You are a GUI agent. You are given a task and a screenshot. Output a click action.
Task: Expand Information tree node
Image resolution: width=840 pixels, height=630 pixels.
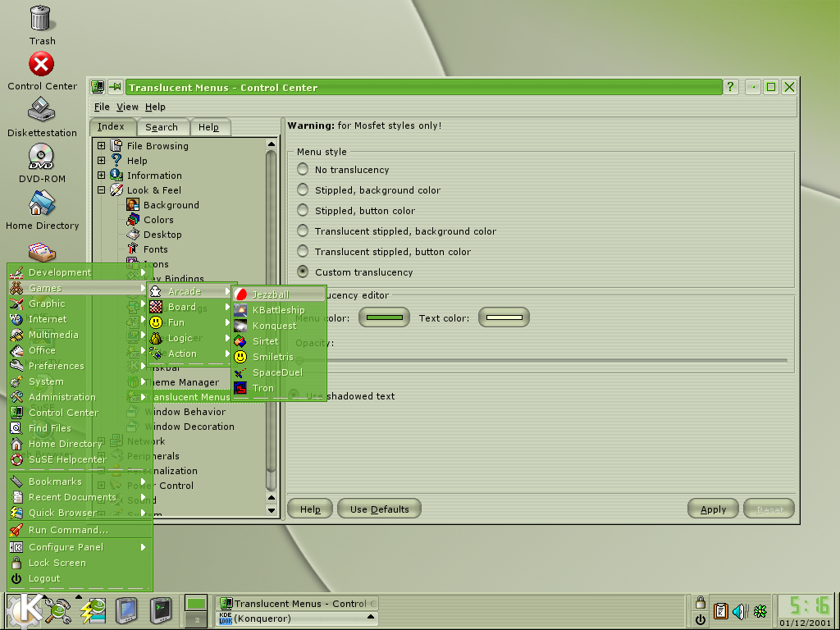click(x=101, y=176)
